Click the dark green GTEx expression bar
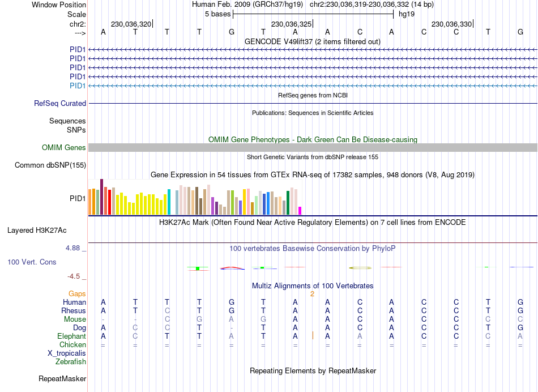 288,203
